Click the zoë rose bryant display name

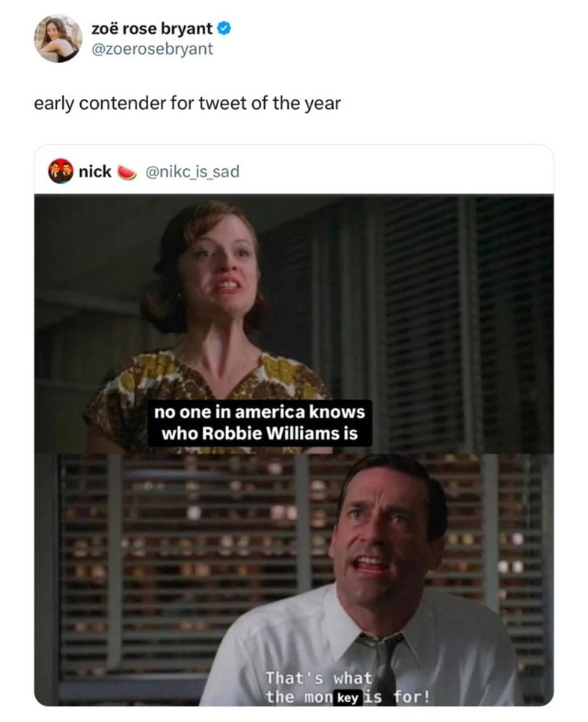pyautogui.click(x=152, y=29)
